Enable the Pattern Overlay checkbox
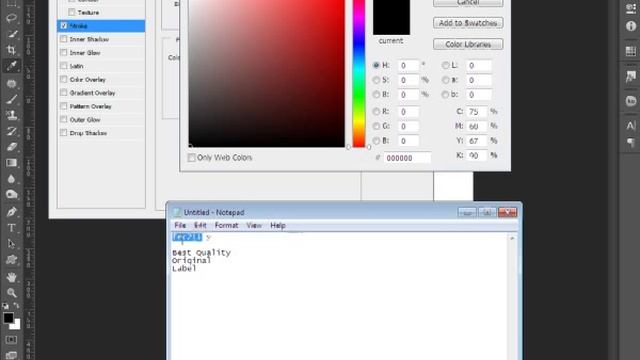640x360 pixels. (64, 106)
